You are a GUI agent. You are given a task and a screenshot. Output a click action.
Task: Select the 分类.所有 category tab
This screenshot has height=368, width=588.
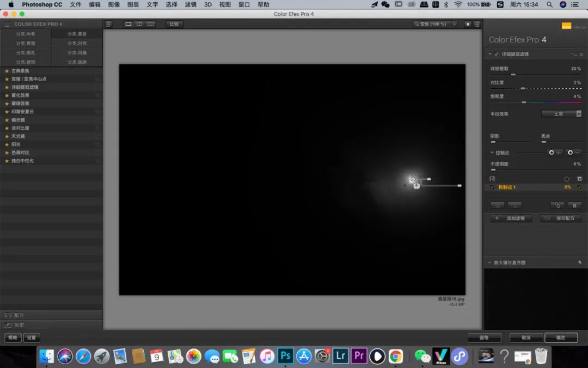click(x=26, y=34)
